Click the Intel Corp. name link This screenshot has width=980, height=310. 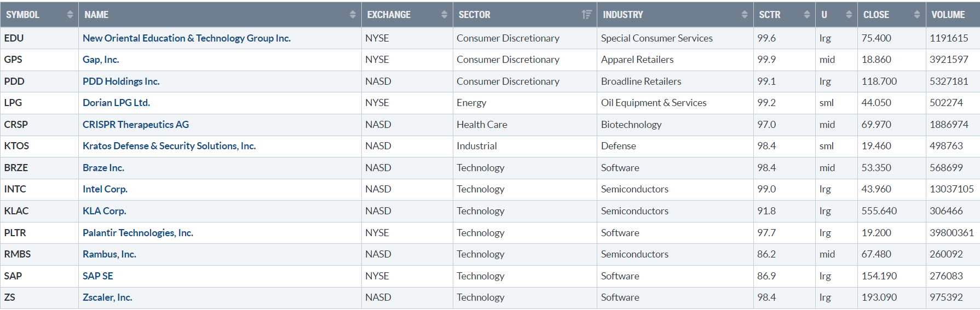[x=105, y=189]
